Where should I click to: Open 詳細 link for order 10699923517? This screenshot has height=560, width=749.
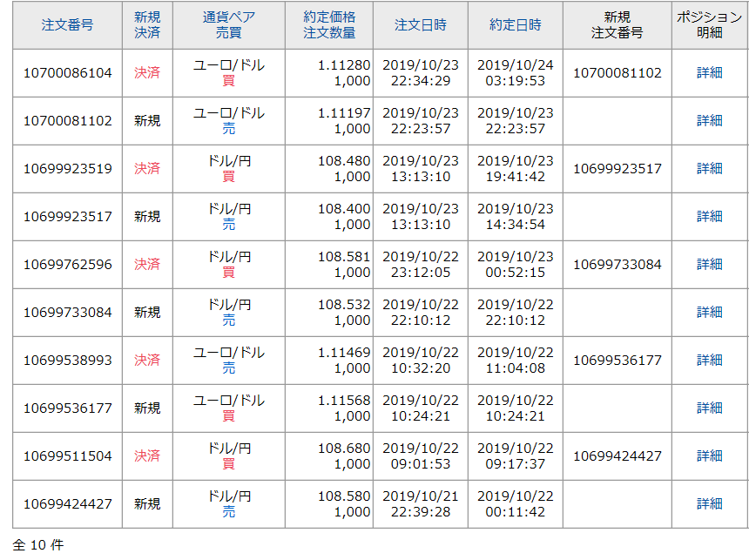[x=709, y=217]
